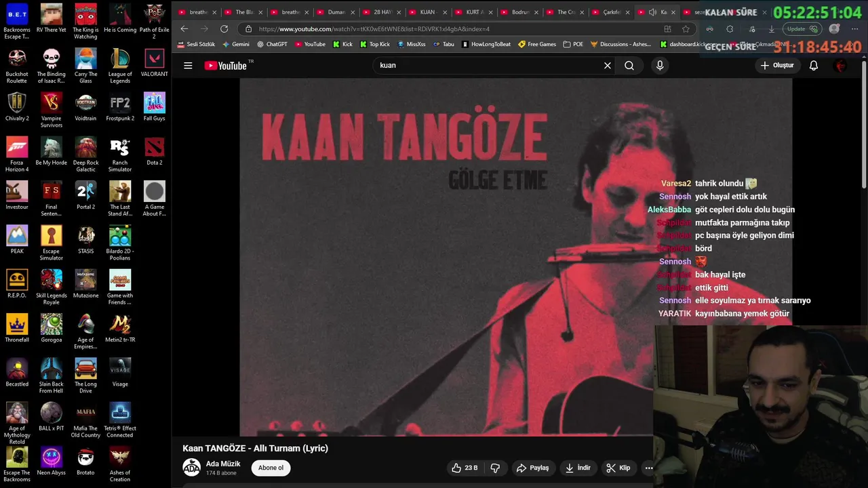Select R.E.P.O. desktop icon
Image resolution: width=868 pixels, height=488 pixels.
pyautogui.click(x=17, y=285)
